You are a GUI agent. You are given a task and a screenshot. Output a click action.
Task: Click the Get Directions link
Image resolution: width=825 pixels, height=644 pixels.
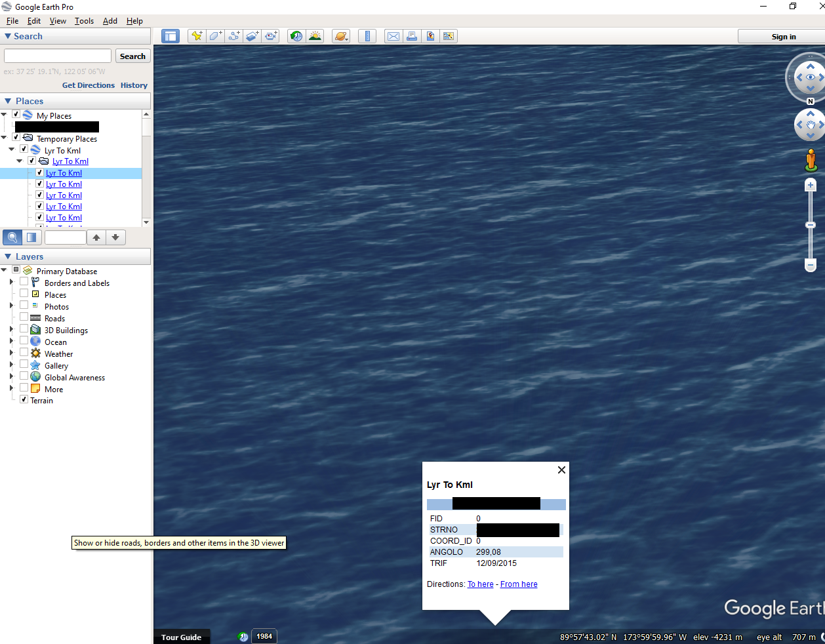point(89,85)
